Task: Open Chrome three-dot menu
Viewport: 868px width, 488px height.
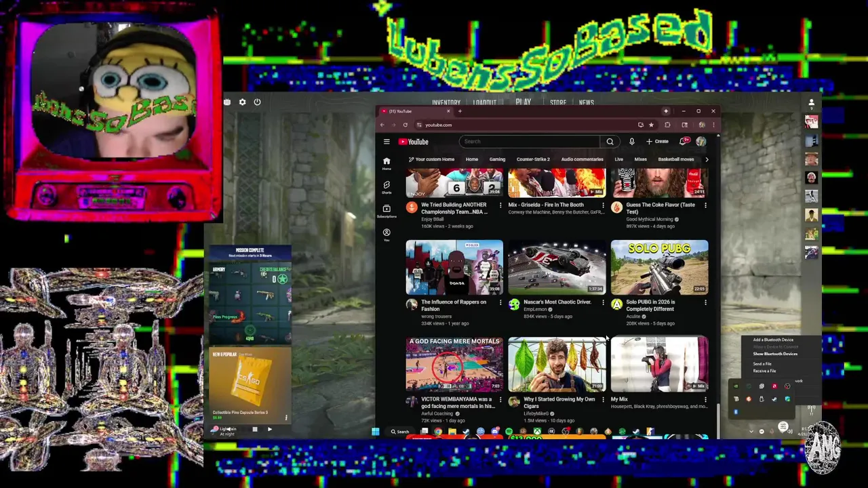Action: pos(713,125)
